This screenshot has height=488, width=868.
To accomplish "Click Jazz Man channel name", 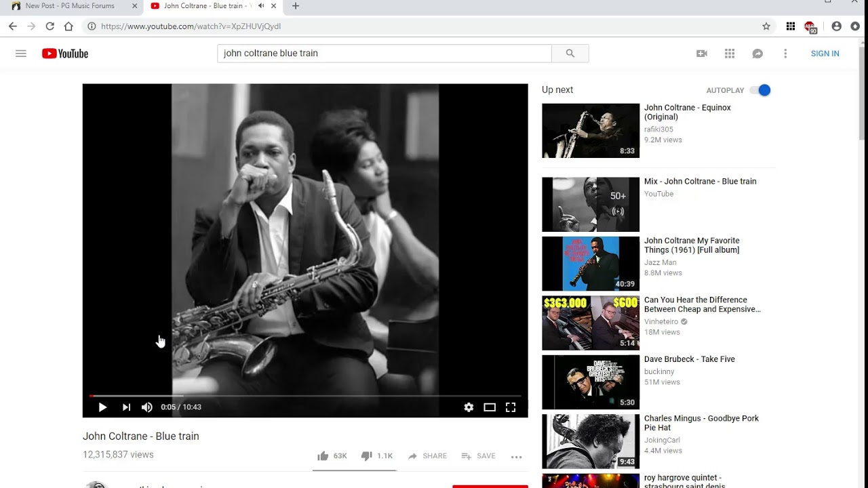I will click(x=660, y=262).
